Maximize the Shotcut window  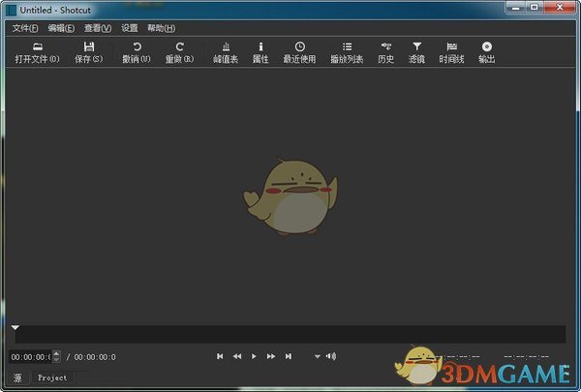[x=535, y=7]
